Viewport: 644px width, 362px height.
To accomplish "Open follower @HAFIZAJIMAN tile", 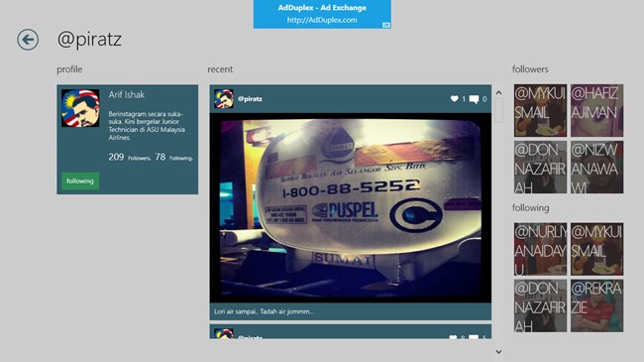I will click(596, 110).
